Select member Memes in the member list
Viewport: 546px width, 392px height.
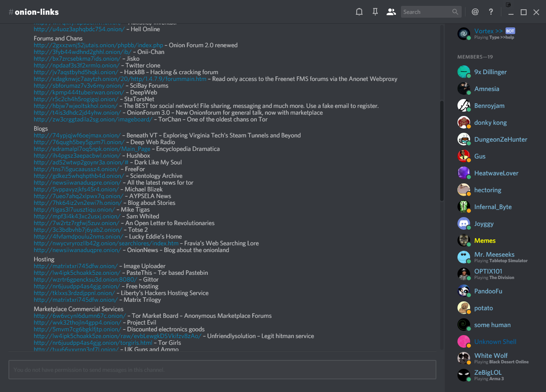click(x=485, y=241)
